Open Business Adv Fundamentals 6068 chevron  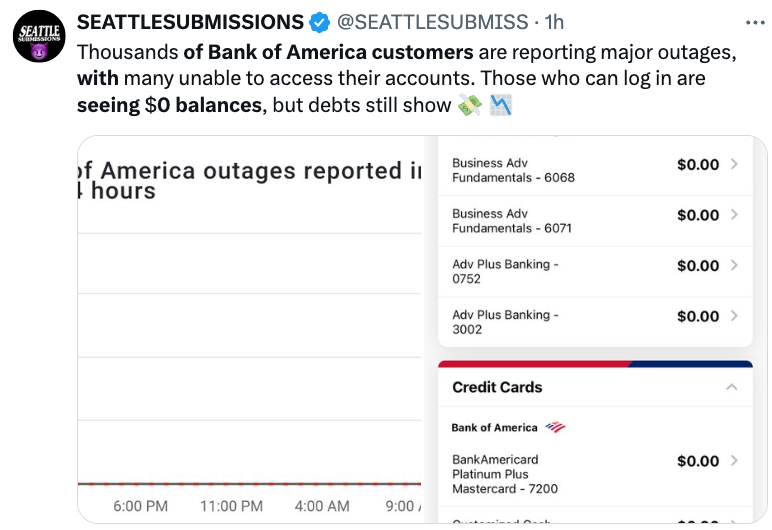pyautogui.click(x=735, y=164)
